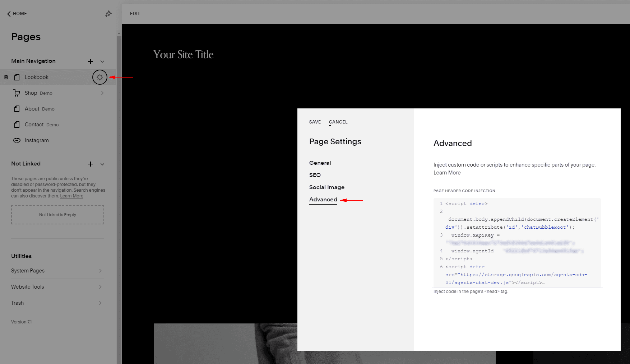Open the Trash utilities item

17,303
